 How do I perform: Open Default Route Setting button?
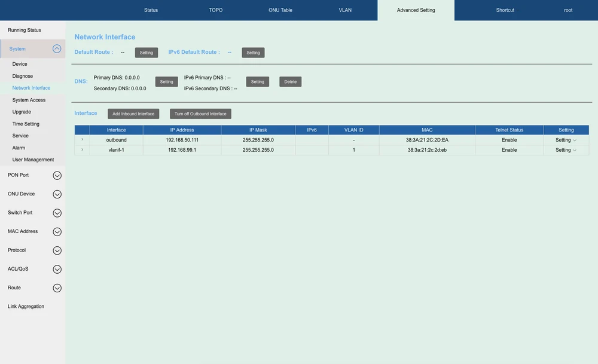coord(147,53)
